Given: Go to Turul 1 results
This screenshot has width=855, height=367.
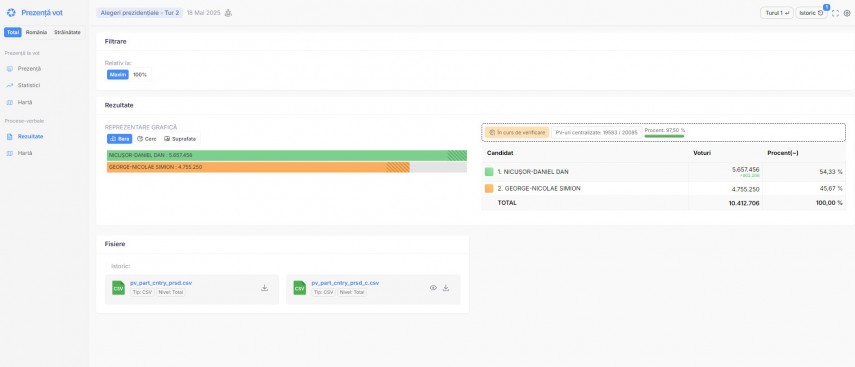Looking at the screenshot, I should click(776, 13).
